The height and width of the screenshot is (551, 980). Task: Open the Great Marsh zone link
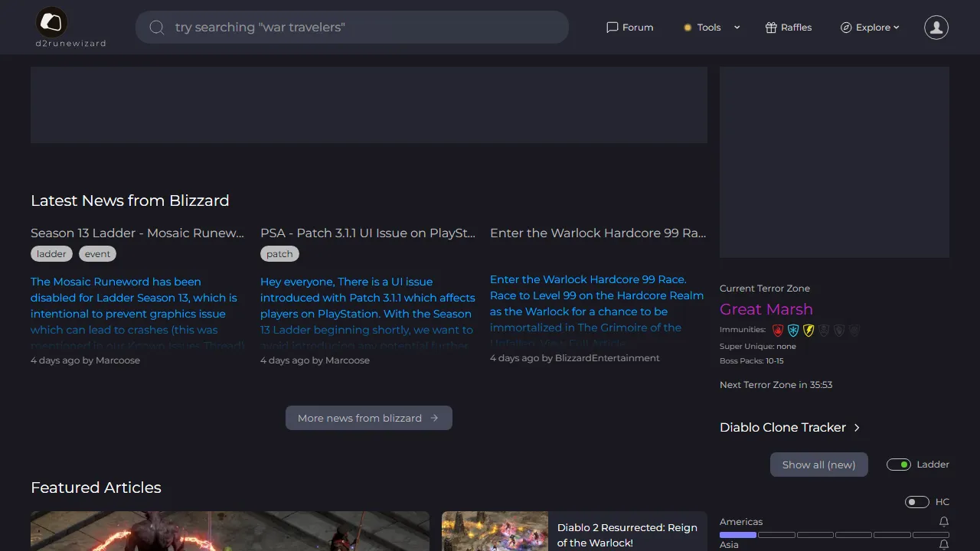tap(766, 309)
